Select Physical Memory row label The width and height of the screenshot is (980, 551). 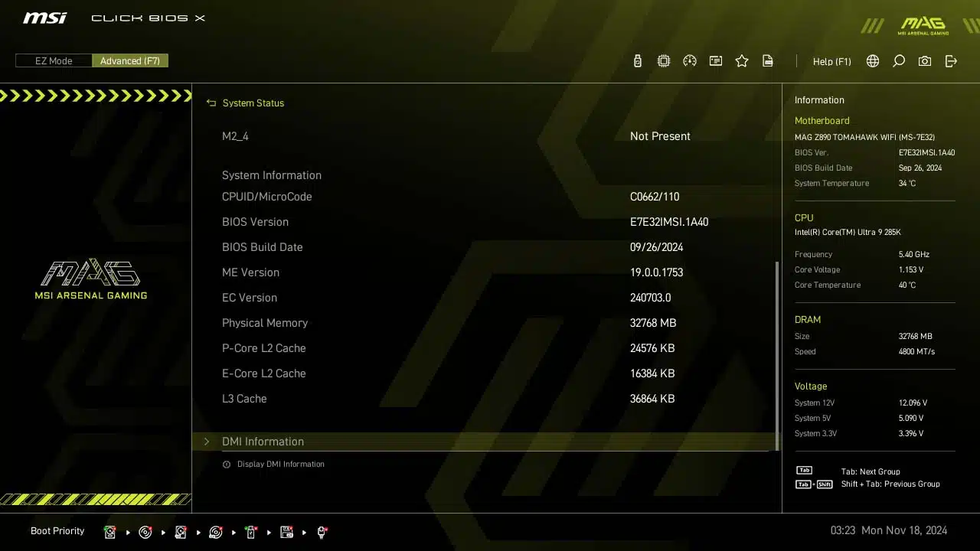(265, 323)
